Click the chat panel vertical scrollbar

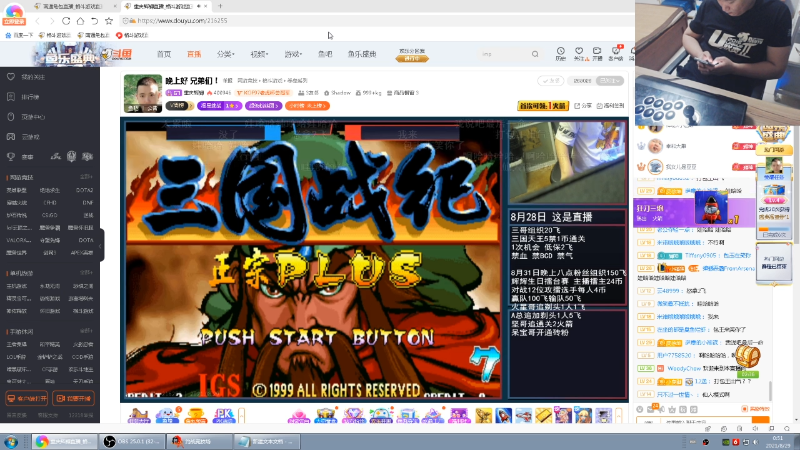tap(770, 391)
